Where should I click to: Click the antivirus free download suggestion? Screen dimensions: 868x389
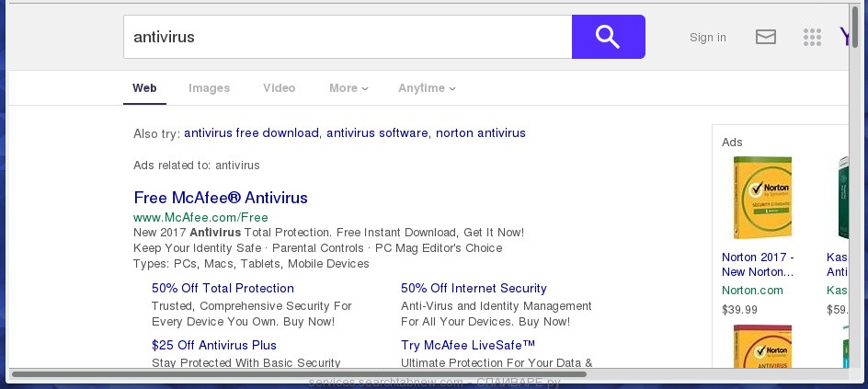251,133
